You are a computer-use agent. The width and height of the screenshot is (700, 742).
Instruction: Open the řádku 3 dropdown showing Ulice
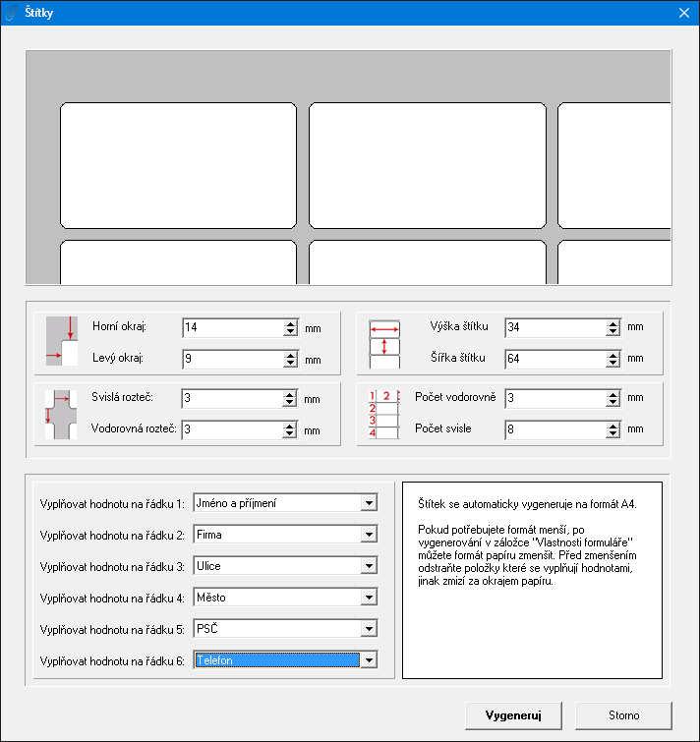click(369, 565)
